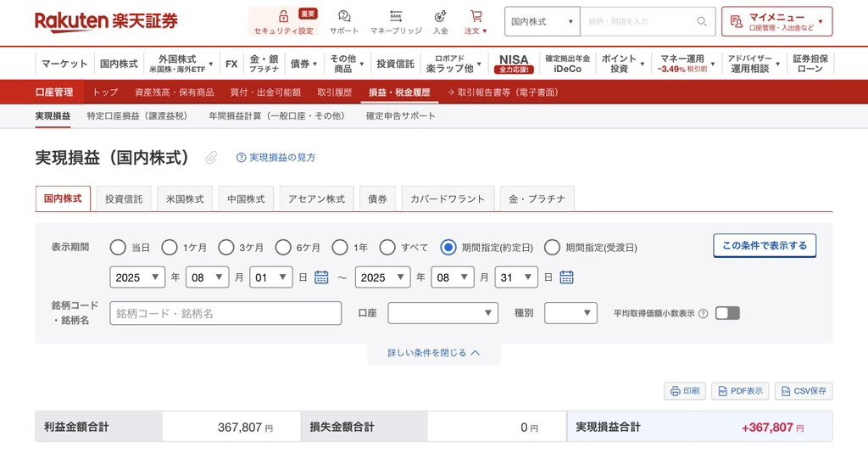
Task: Open end date calendar picker
Action: [566, 277]
